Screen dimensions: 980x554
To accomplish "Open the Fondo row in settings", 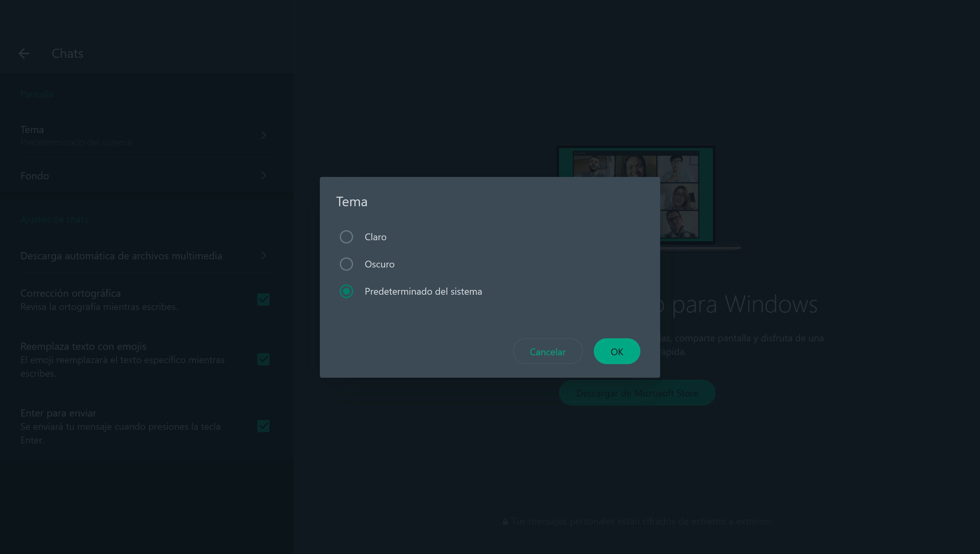I will coord(146,175).
